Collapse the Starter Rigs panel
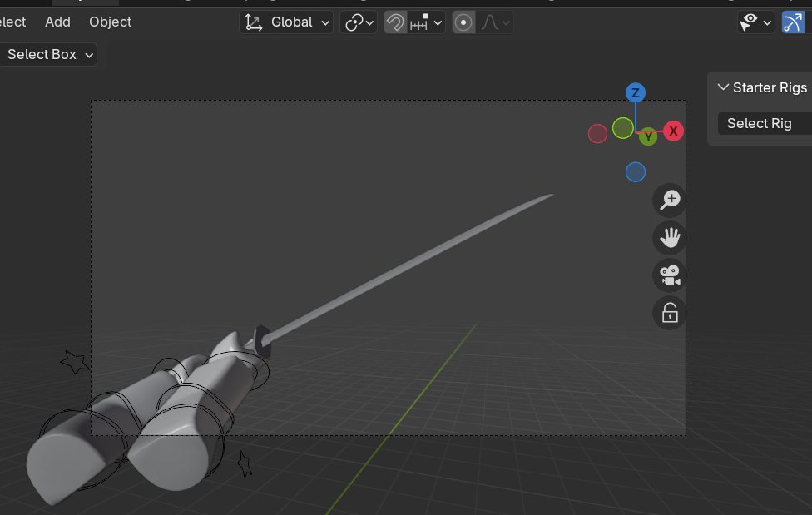Image resolution: width=812 pixels, height=515 pixels. [x=723, y=87]
